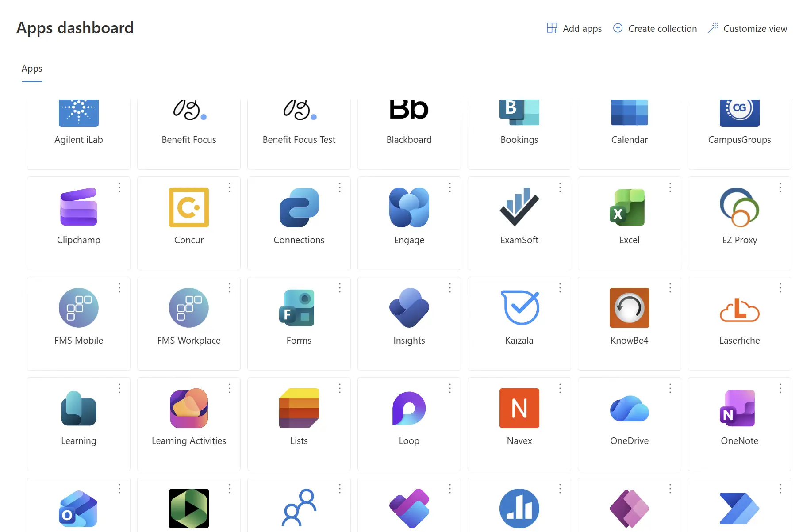The image size is (799, 532).
Task: Launch the FMS Mobile app icon
Action: tap(79, 308)
